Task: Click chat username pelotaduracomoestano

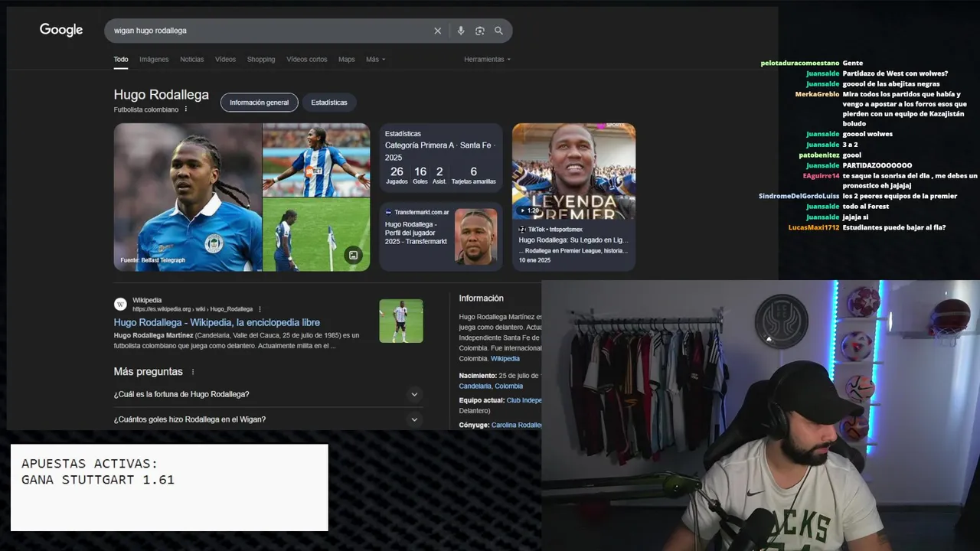Action: click(x=800, y=64)
